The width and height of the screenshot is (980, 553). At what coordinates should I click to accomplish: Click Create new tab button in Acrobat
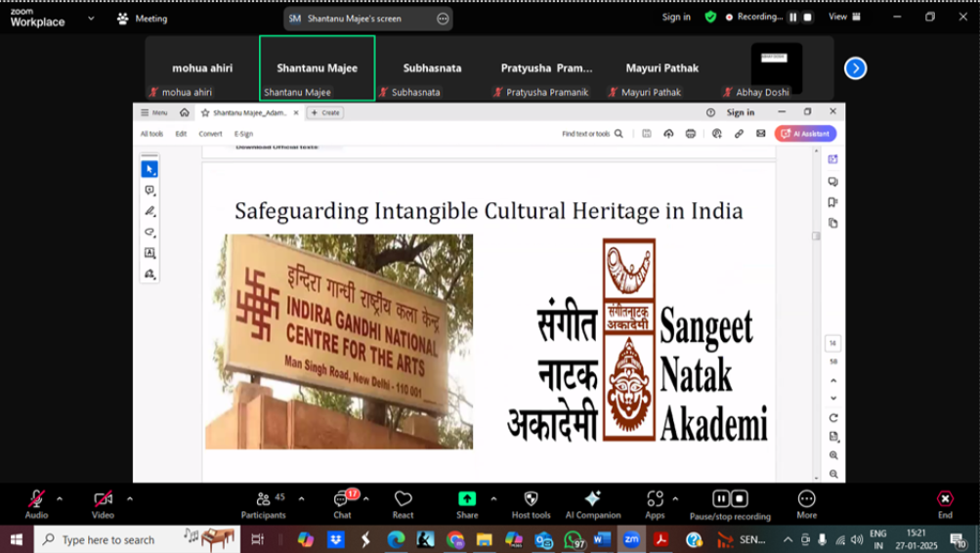coord(325,113)
